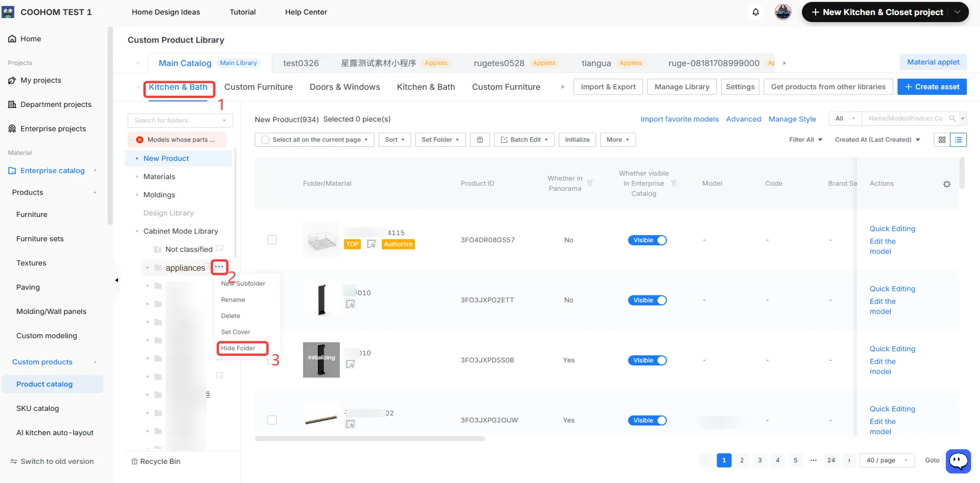Screen dimensions: 980x483
Task: Click the Create asset button
Action: (932, 87)
